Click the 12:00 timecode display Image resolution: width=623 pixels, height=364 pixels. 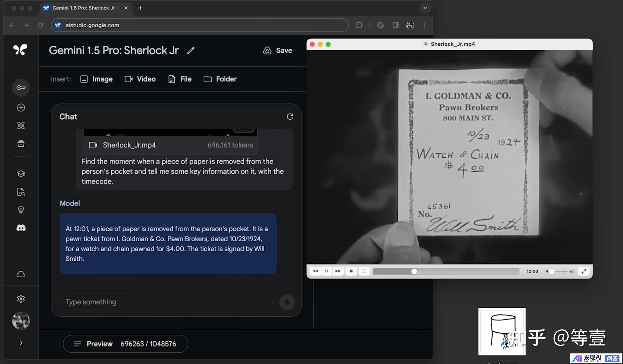pos(532,271)
